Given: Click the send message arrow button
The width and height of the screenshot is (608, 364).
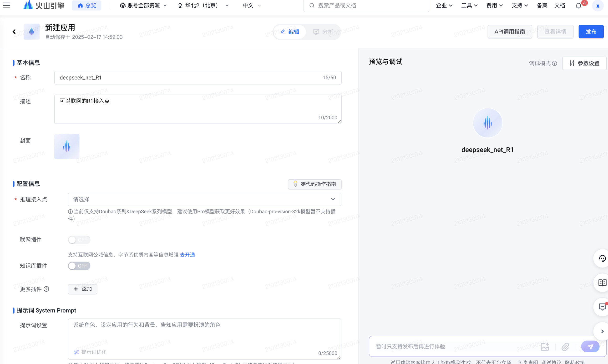Looking at the screenshot, I should point(590,346).
